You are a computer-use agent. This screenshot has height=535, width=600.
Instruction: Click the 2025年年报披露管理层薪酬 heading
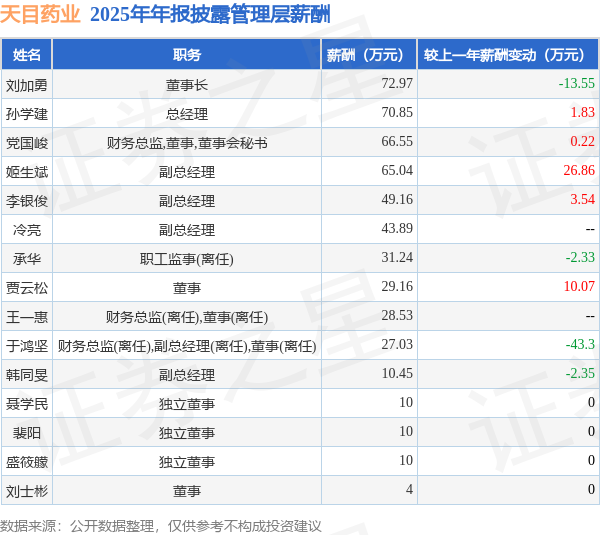[x=210, y=15]
